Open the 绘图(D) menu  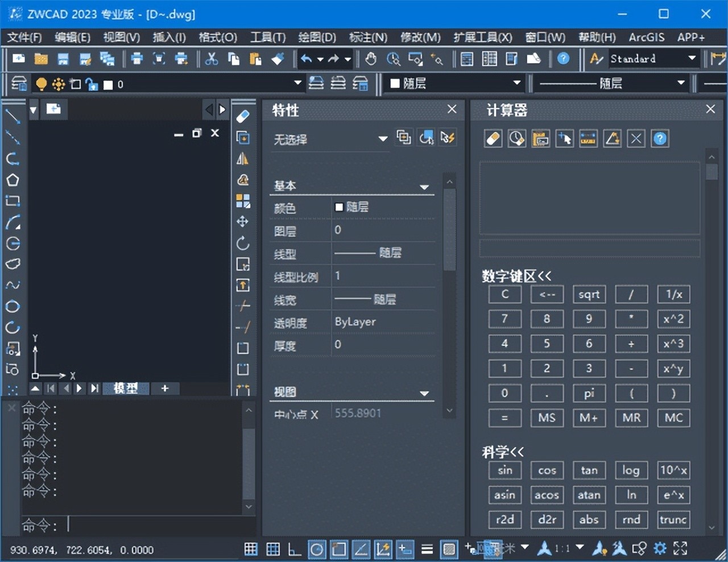pyautogui.click(x=317, y=38)
